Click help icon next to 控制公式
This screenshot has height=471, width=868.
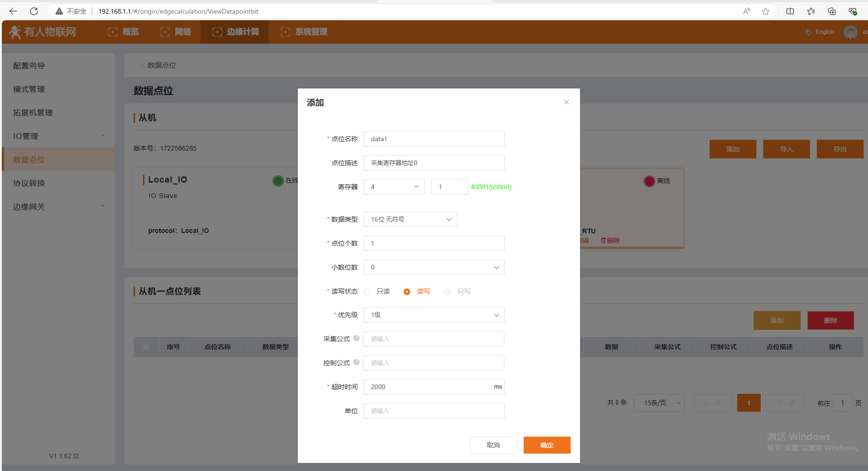coord(356,362)
